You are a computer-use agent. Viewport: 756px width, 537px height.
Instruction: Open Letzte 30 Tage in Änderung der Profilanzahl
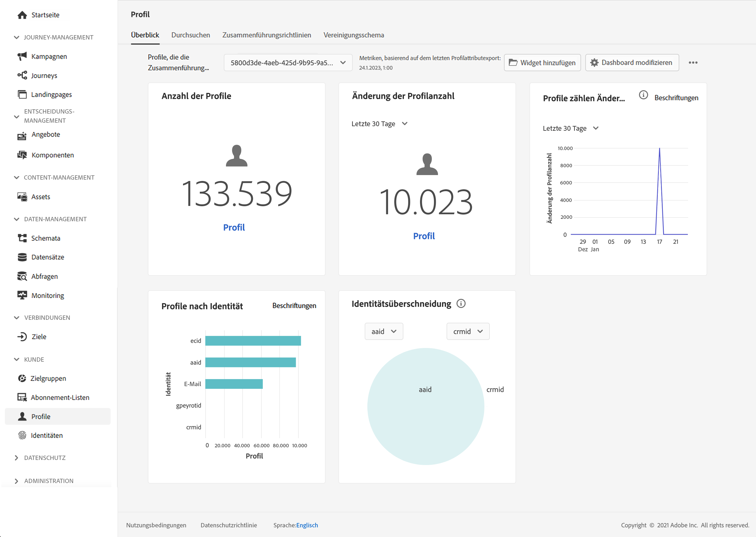tap(379, 124)
